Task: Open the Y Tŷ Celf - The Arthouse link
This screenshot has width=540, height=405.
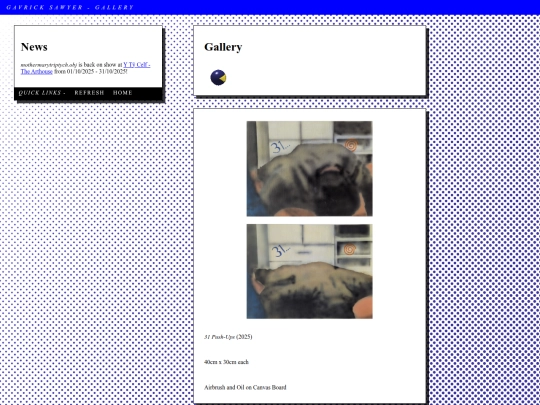Action: tap(85, 68)
